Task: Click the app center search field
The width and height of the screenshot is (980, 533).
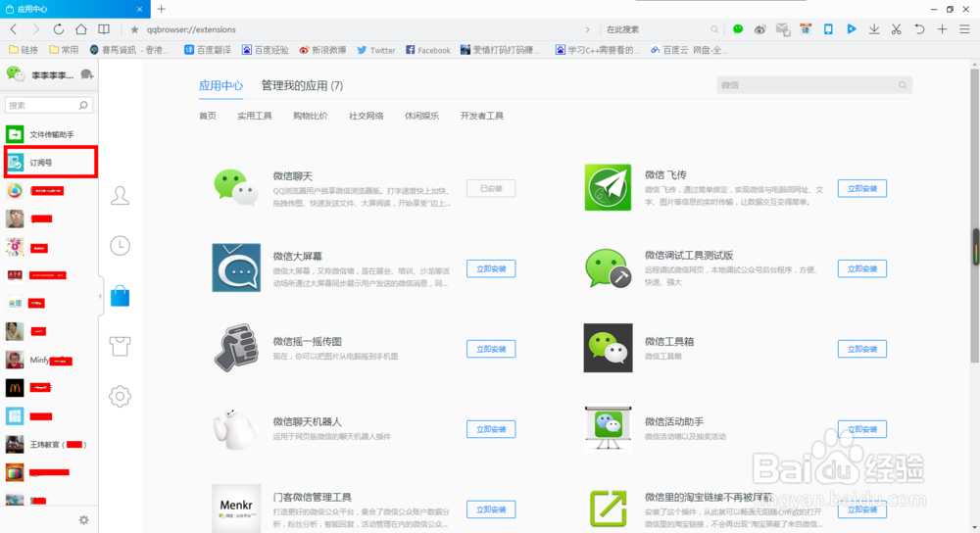Action: tap(814, 85)
